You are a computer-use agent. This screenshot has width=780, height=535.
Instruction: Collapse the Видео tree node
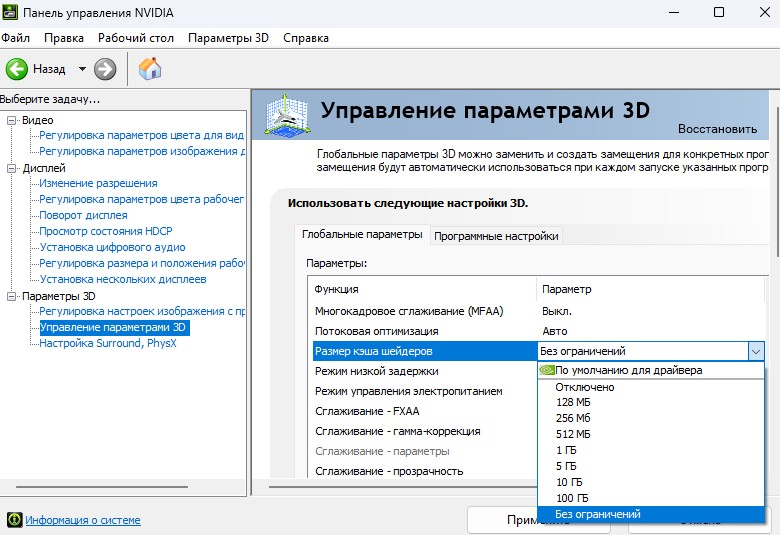point(11,120)
